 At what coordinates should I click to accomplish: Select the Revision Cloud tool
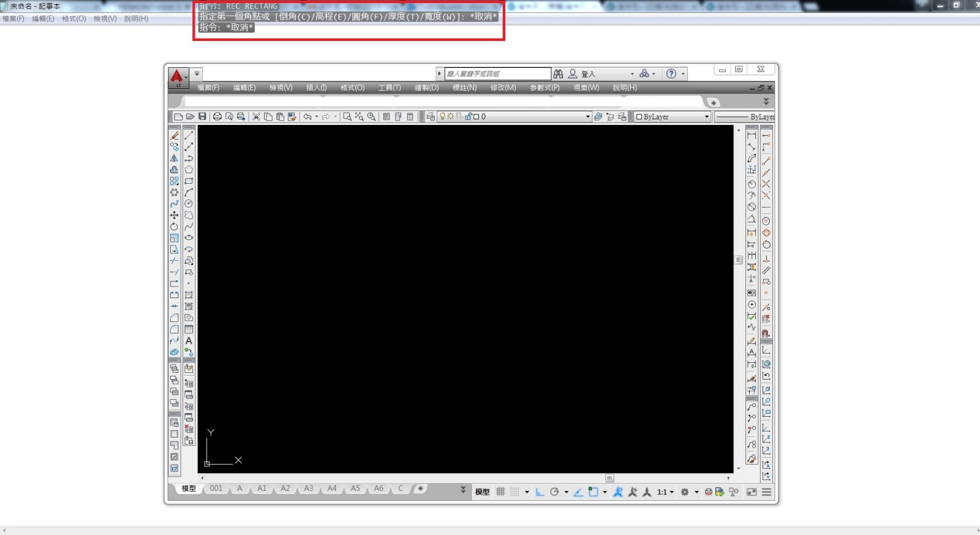pos(189,215)
